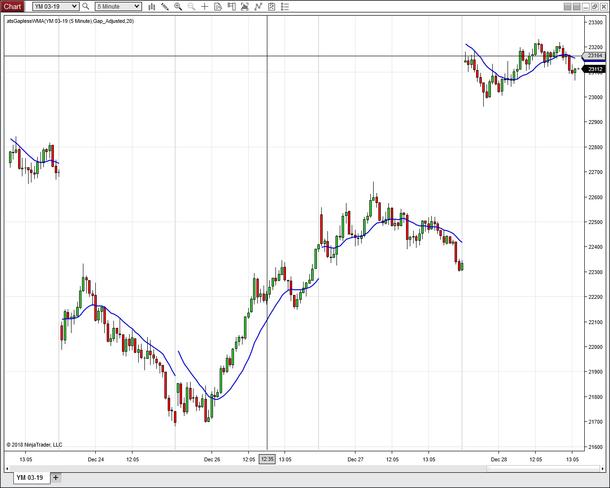
Task: Click the 12:35 crosshair time label
Action: point(267,459)
